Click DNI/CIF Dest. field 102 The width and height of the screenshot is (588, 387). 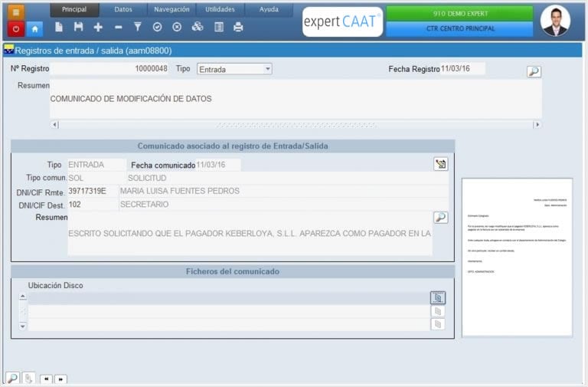tap(93, 205)
